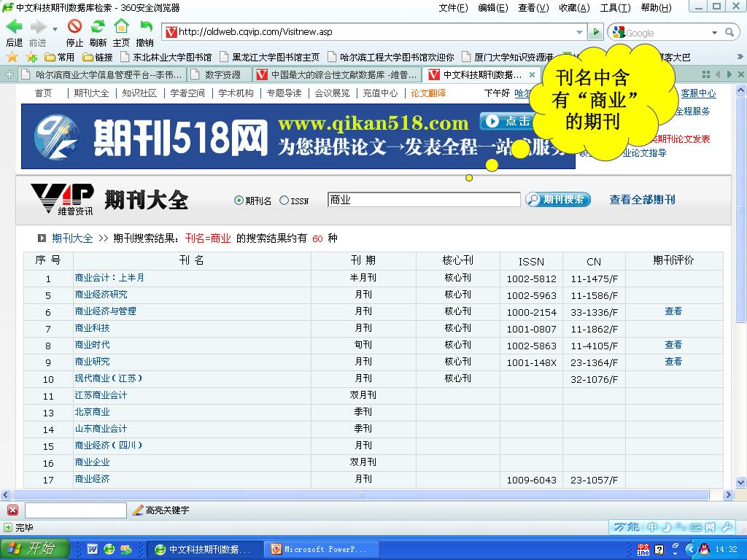The height and width of the screenshot is (560, 747).
Task: Open Word from quick launch
Action: [x=93, y=549]
